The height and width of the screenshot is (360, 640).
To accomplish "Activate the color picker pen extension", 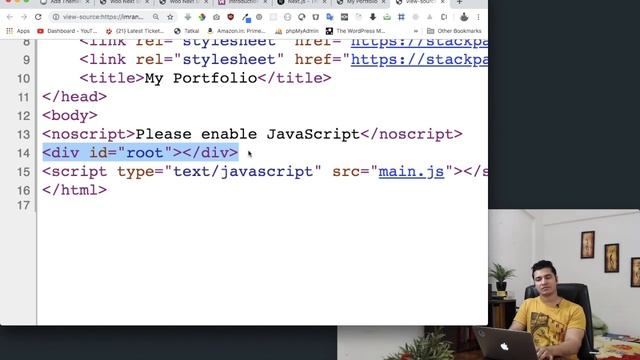I will (246, 18).
